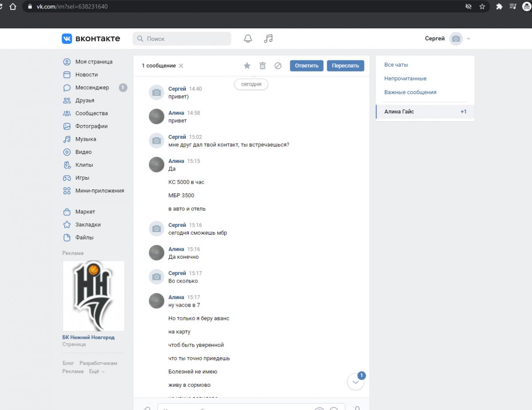The image size is (532, 410).
Task: Click the Поиск search field
Action: coord(182,39)
